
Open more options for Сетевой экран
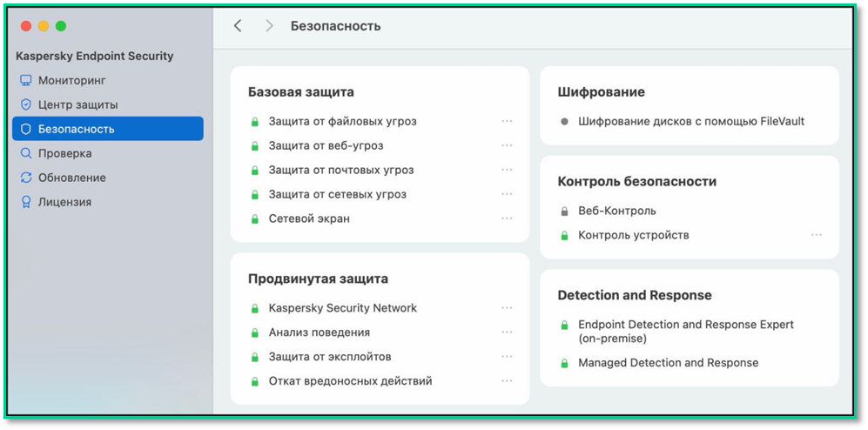click(x=507, y=218)
